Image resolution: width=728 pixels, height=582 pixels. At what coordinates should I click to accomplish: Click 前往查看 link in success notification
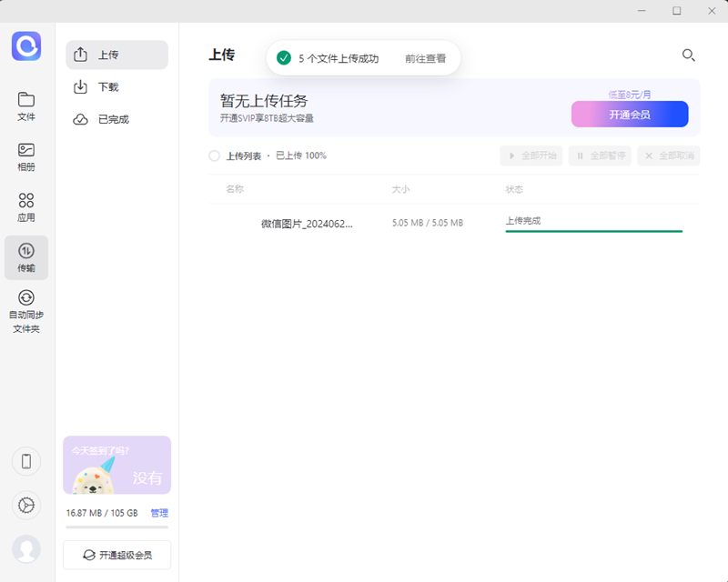pyautogui.click(x=425, y=58)
